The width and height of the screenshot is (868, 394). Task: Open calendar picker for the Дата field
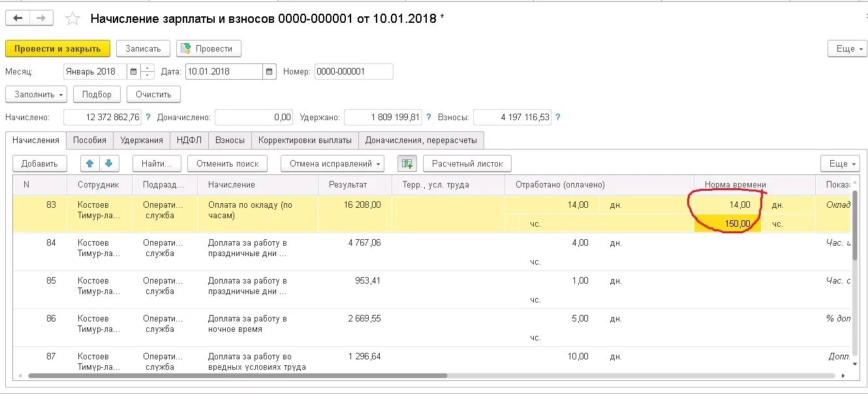pyautogui.click(x=270, y=72)
